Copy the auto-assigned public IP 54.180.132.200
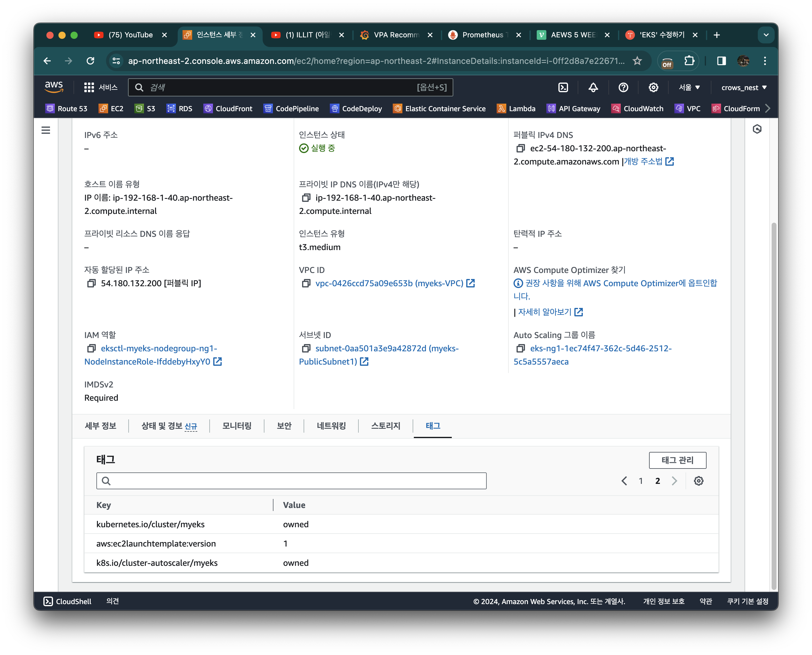812x655 pixels. [x=91, y=283]
